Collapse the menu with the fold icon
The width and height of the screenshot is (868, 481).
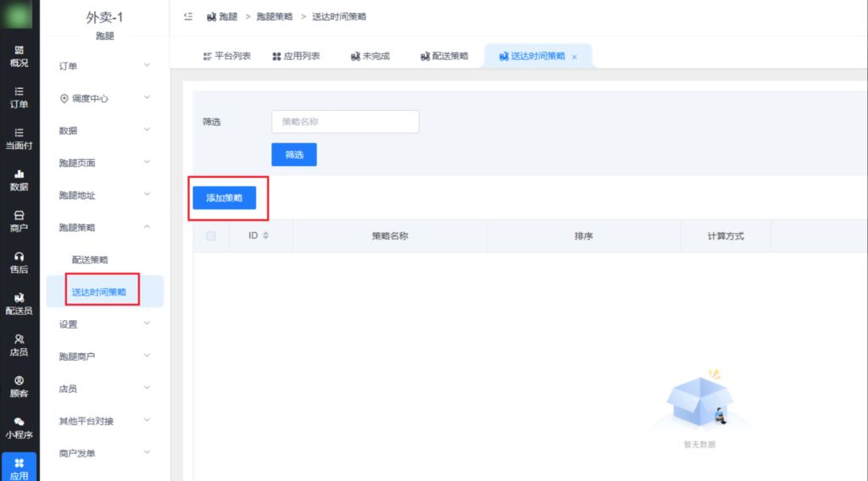pyautogui.click(x=188, y=17)
